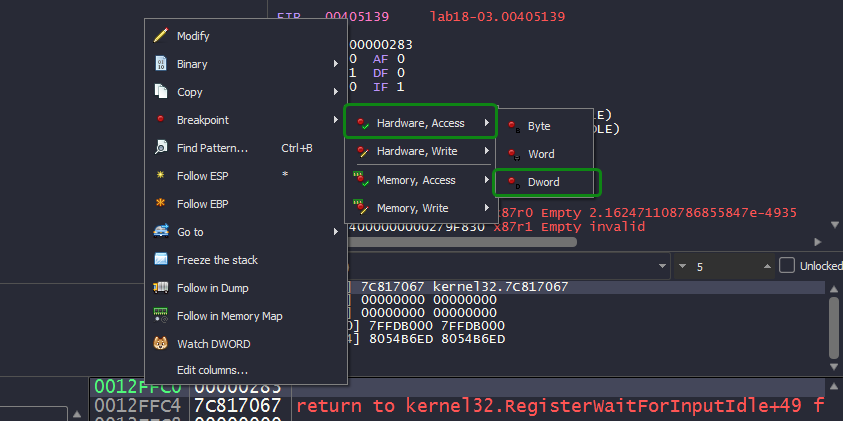Screen dimensions: 843x421
Task: Click the Binary menu icon
Action: coord(160,64)
